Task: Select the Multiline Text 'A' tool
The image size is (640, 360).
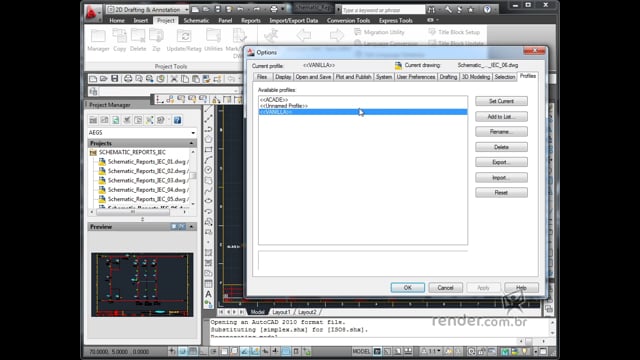Action: [x=209, y=294]
